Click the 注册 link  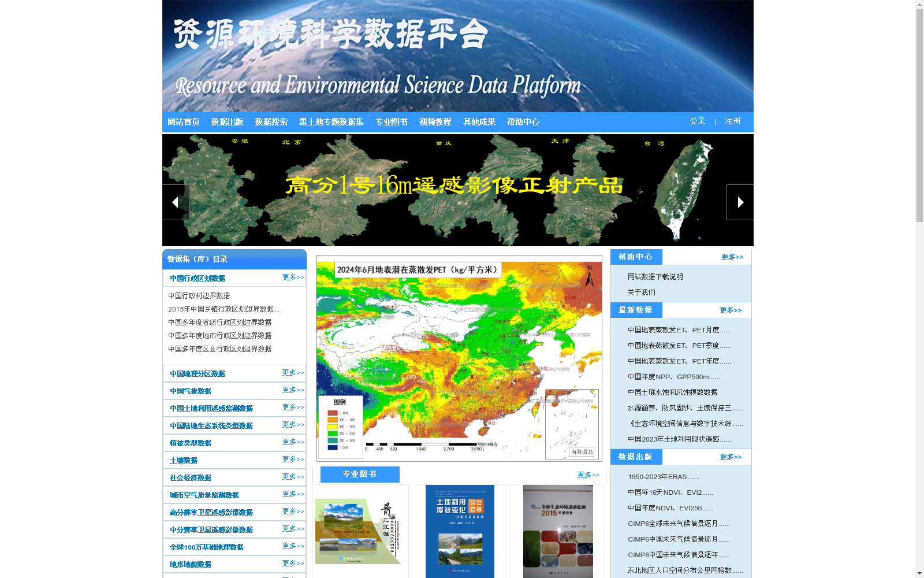point(733,121)
